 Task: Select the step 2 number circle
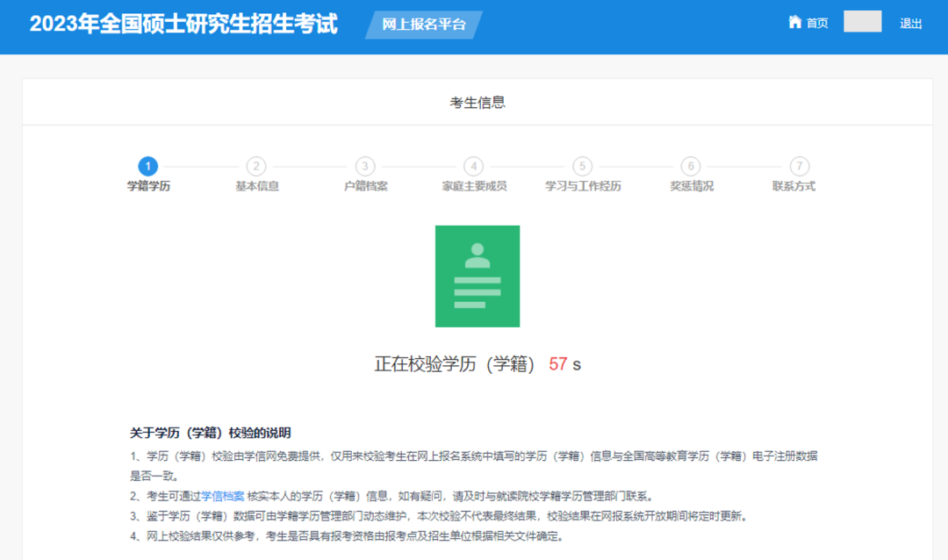[x=256, y=167]
